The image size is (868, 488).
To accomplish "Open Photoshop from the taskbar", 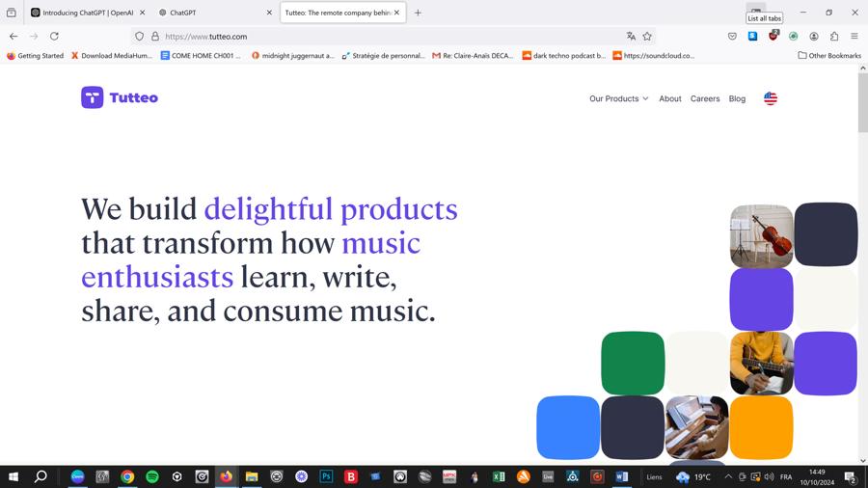I will point(327,476).
